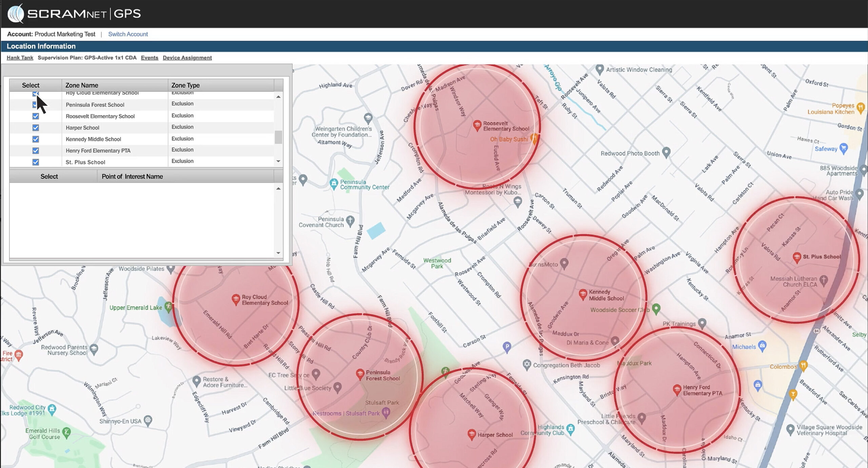Image resolution: width=868 pixels, height=468 pixels.
Task: Select the Roosevelt Elementary School zone name
Action: coord(100,116)
